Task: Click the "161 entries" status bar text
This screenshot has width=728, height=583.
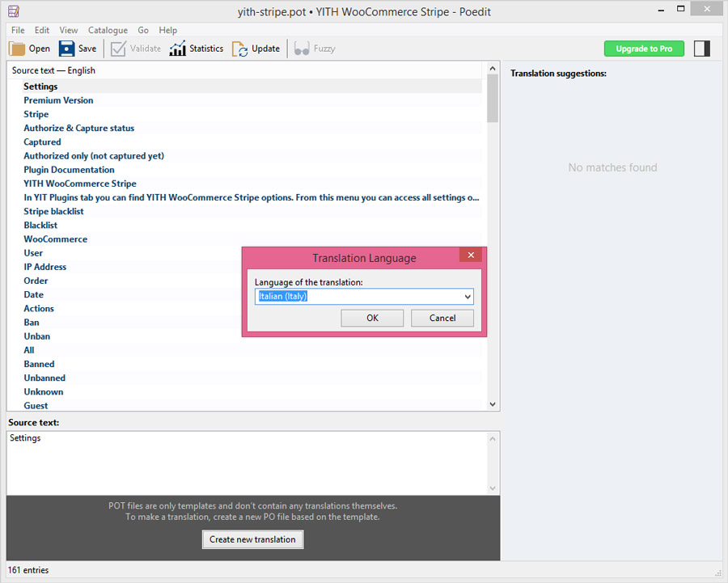Action: (28, 570)
